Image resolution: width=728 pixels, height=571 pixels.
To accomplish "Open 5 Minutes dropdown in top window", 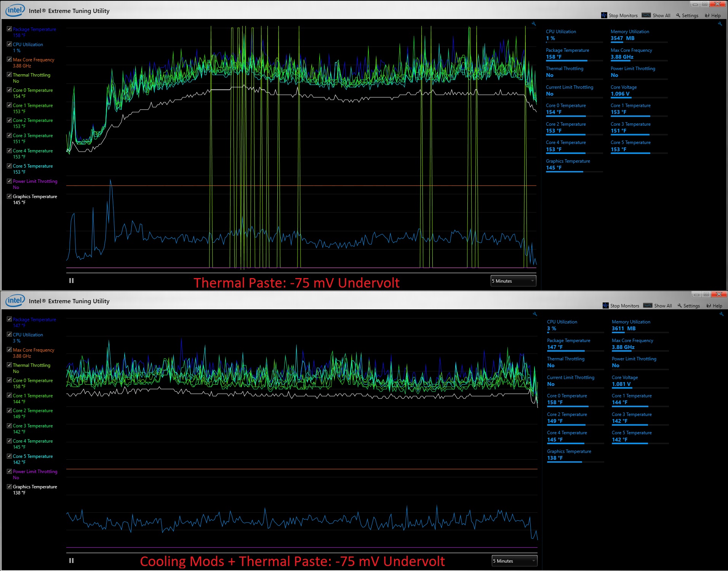I will click(513, 281).
